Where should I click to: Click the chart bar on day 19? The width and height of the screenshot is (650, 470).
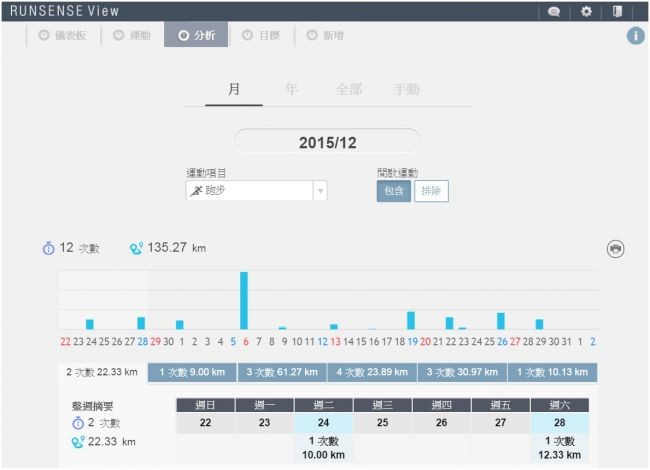tap(411, 320)
